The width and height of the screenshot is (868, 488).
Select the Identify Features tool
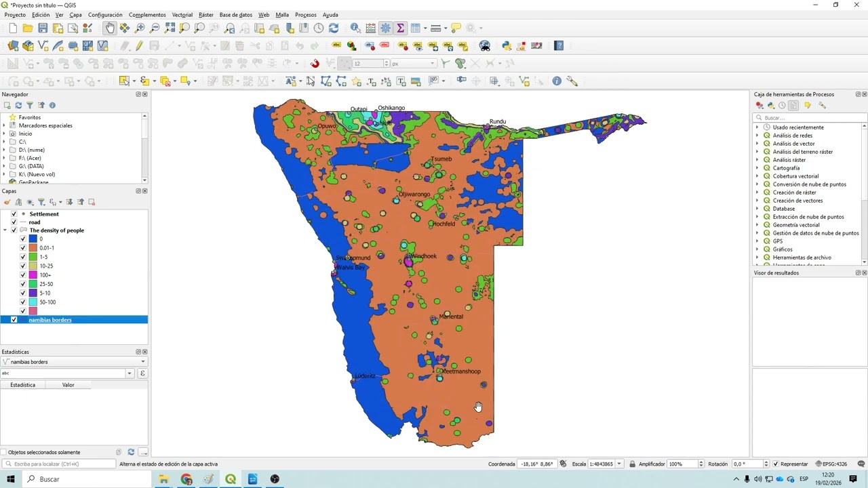pos(355,28)
